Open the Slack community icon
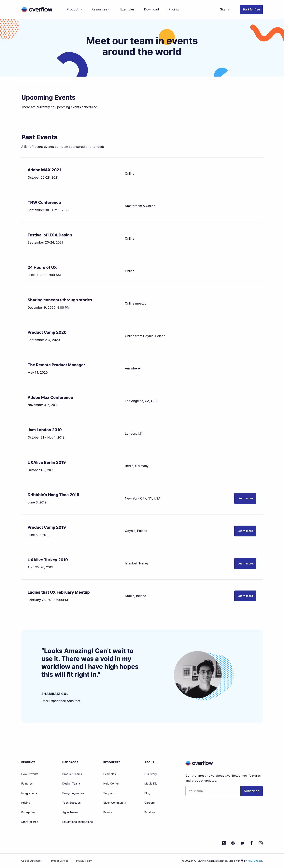 [233, 843]
